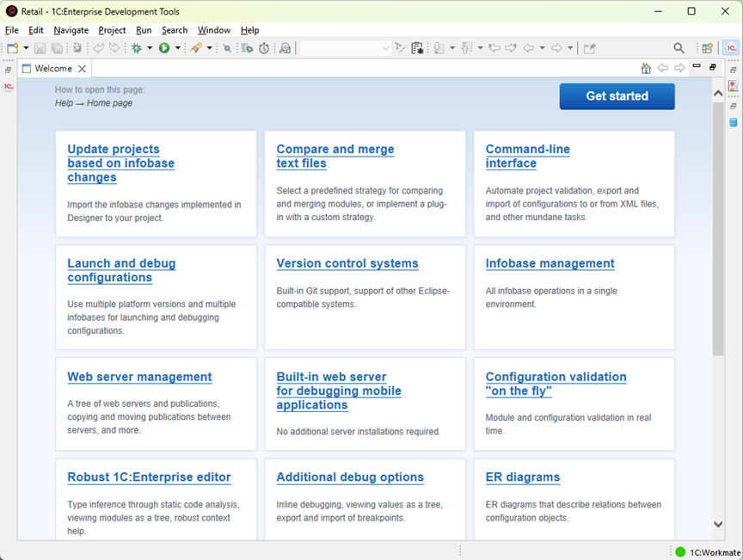
Task: Maximize the Welcome editor view
Action: pos(713,67)
